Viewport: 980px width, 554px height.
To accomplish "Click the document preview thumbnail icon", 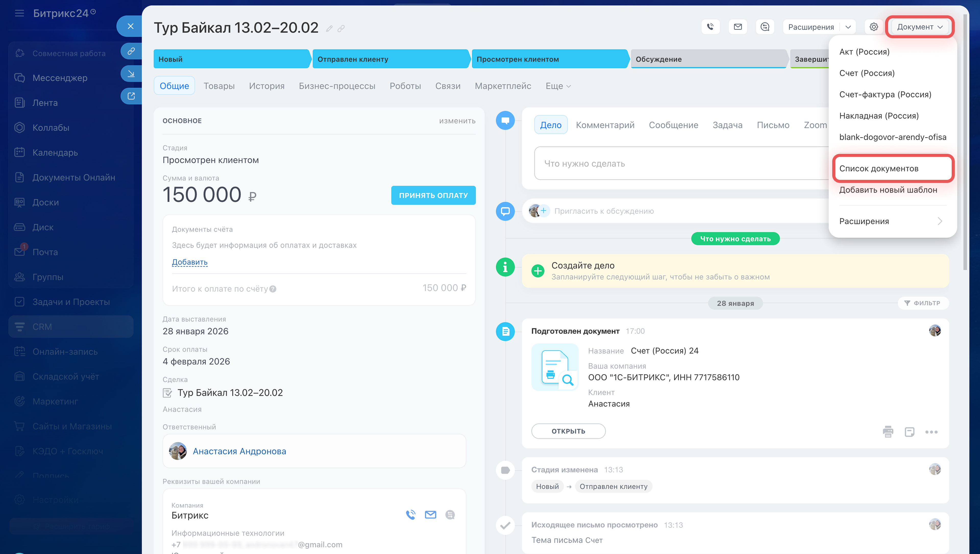I will pyautogui.click(x=555, y=367).
